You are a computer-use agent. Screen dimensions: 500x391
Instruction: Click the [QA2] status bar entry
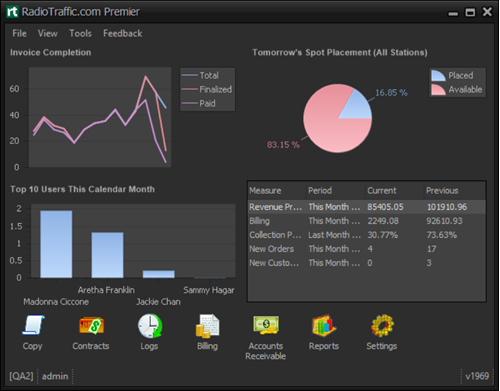click(x=21, y=376)
